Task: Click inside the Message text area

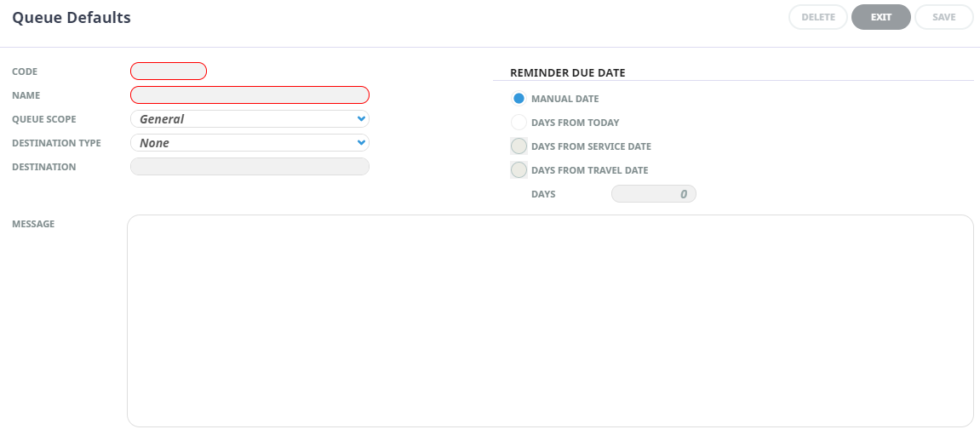Action: pyautogui.click(x=550, y=321)
